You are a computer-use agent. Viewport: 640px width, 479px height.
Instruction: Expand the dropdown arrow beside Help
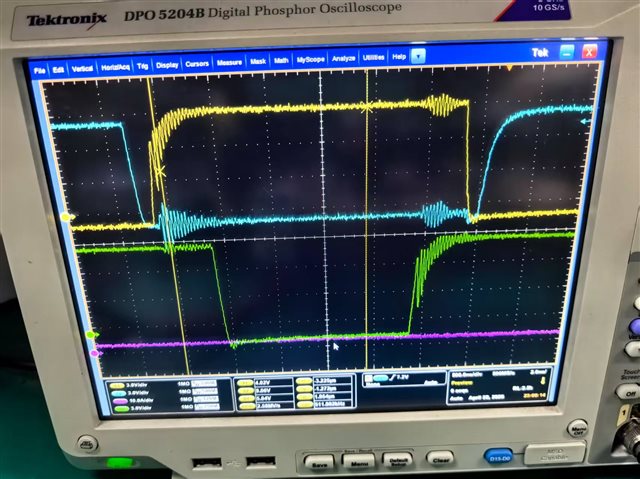tap(418, 56)
